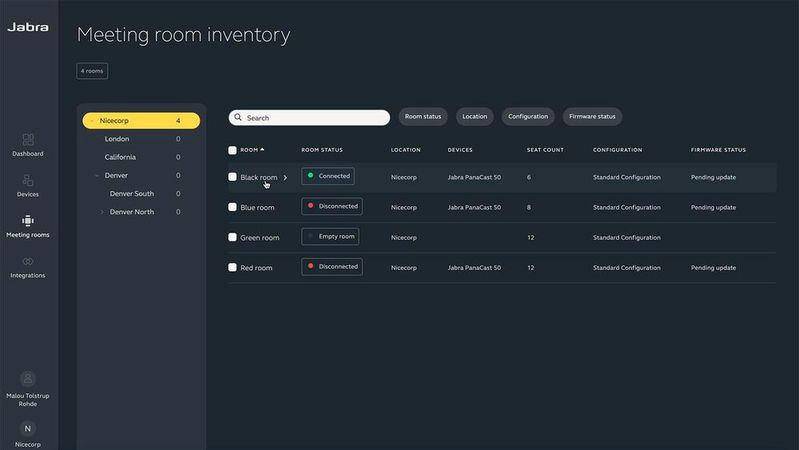Select London in location tree
This screenshot has height=450, width=799.
click(x=117, y=139)
